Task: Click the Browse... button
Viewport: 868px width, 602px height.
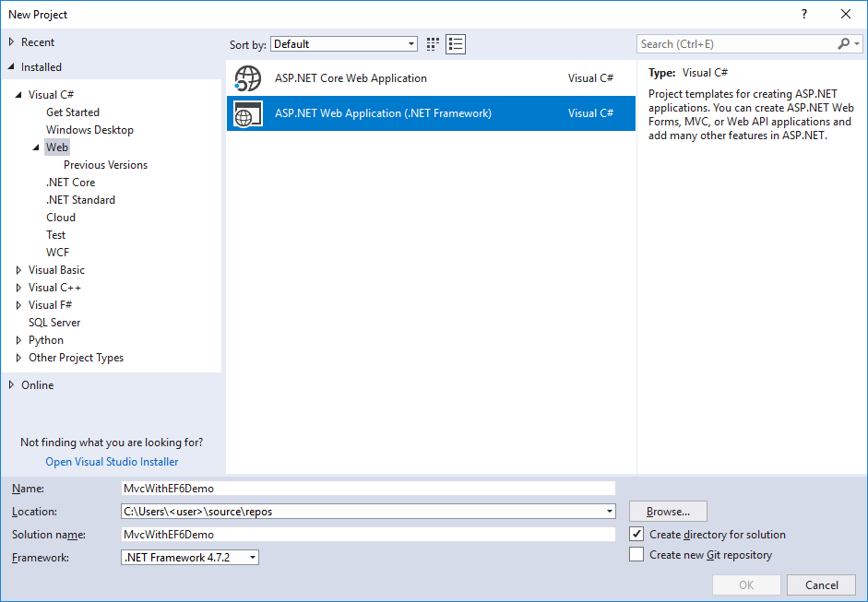Action: click(668, 512)
